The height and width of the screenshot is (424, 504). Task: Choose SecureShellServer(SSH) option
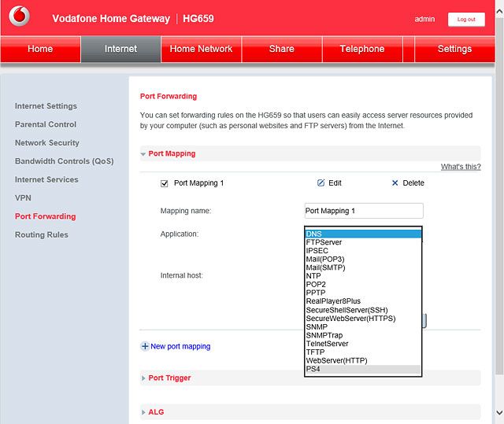pos(362,310)
